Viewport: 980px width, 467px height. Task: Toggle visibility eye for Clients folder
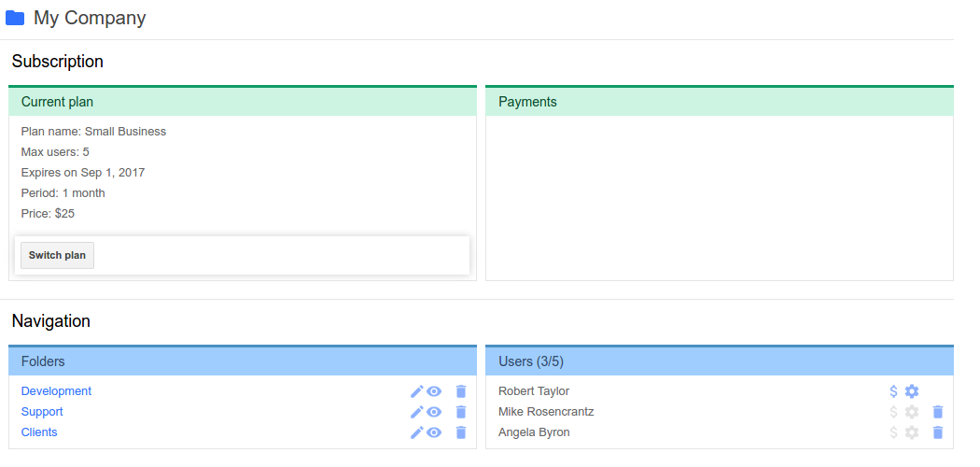pos(434,432)
